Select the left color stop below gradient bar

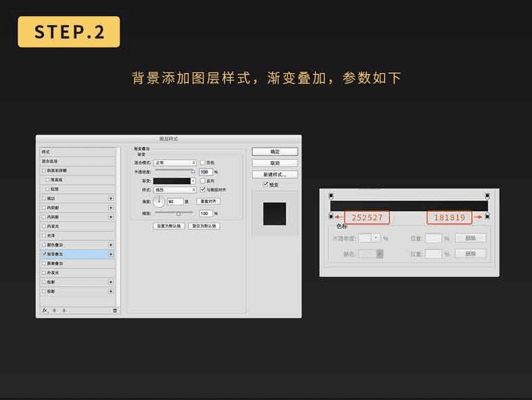pyautogui.click(x=331, y=215)
